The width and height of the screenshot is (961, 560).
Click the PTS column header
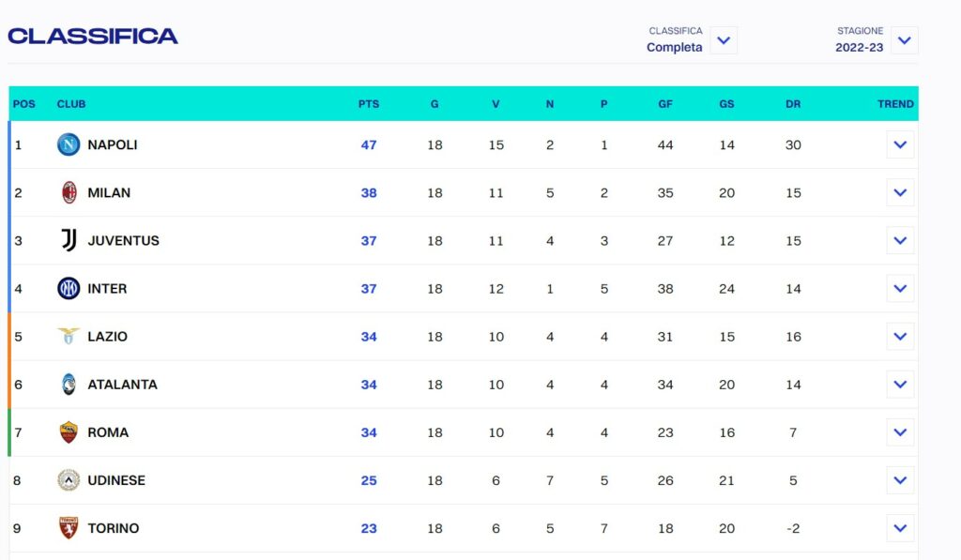[368, 104]
